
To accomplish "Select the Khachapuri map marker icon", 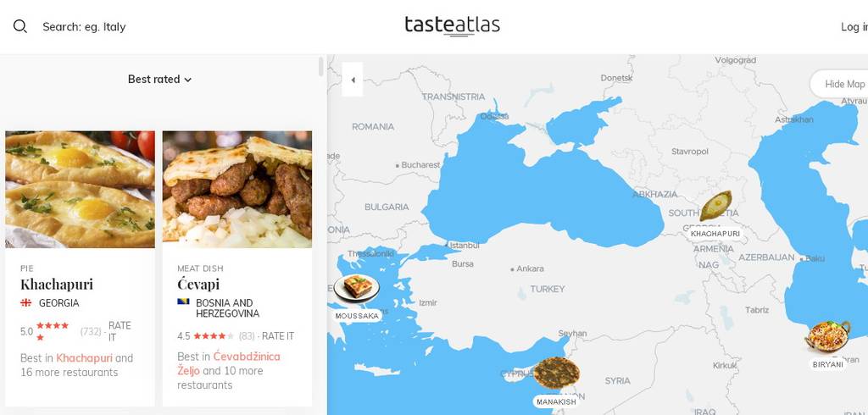I will click(x=715, y=206).
